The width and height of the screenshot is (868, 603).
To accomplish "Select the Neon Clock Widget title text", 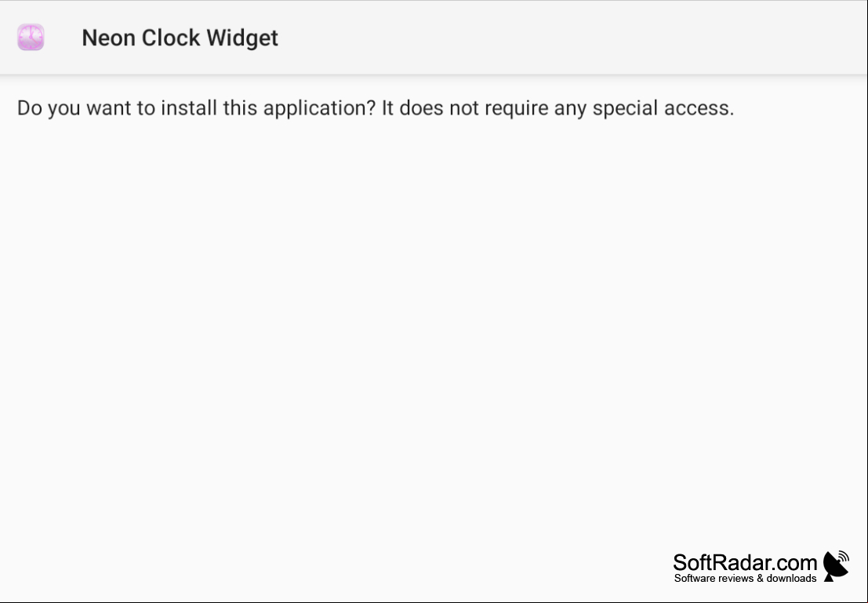I will (x=180, y=38).
